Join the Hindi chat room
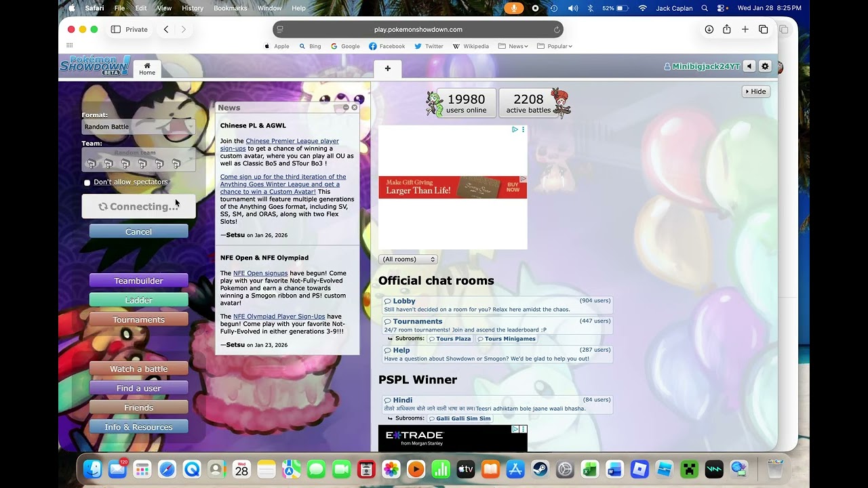 (498, 404)
